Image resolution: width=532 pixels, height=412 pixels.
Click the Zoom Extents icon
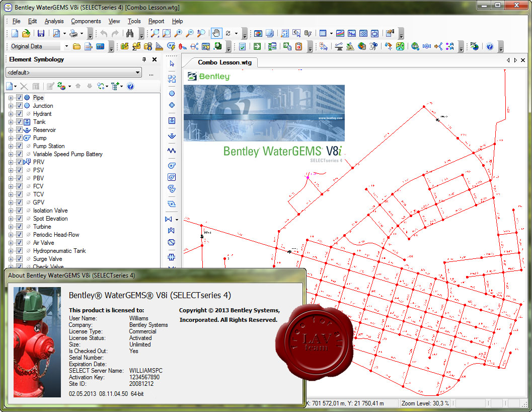(x=155, y=33)
